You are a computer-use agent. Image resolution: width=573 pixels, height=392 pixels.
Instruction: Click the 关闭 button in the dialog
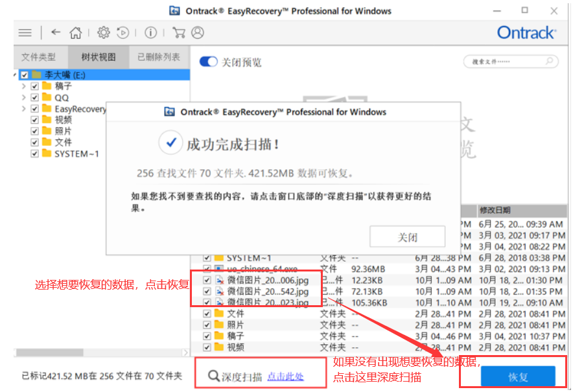(x=408, y=237)
